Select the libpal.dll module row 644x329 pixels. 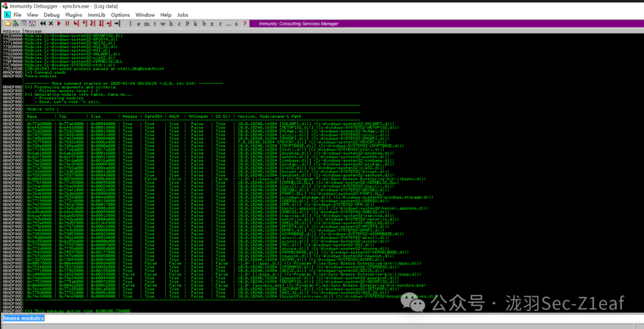[x=224, y=263]
